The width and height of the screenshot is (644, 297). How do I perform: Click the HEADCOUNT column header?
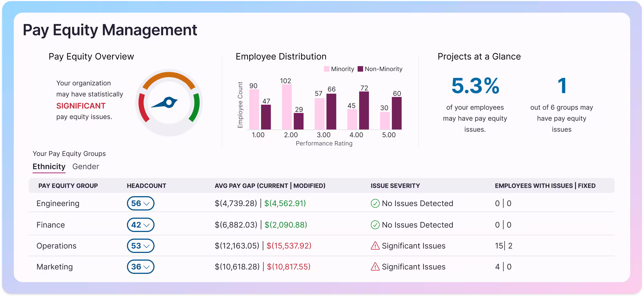coord(147,186)
